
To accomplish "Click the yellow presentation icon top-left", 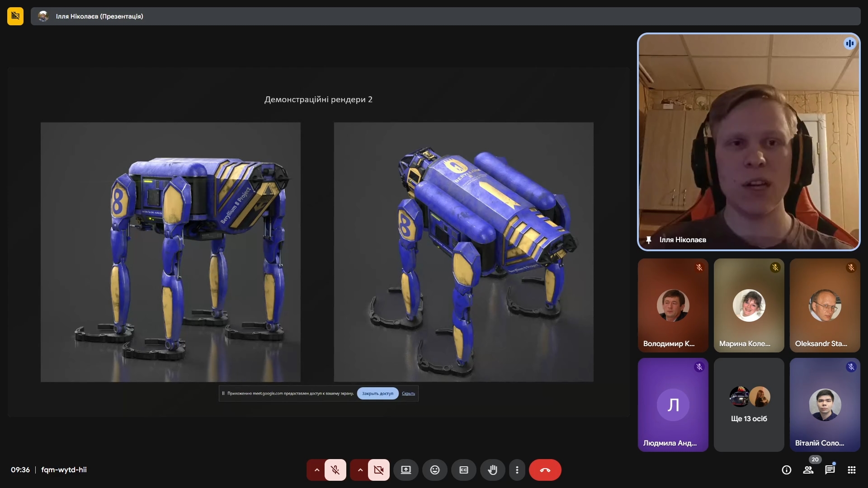I will [x=15, y=16].
